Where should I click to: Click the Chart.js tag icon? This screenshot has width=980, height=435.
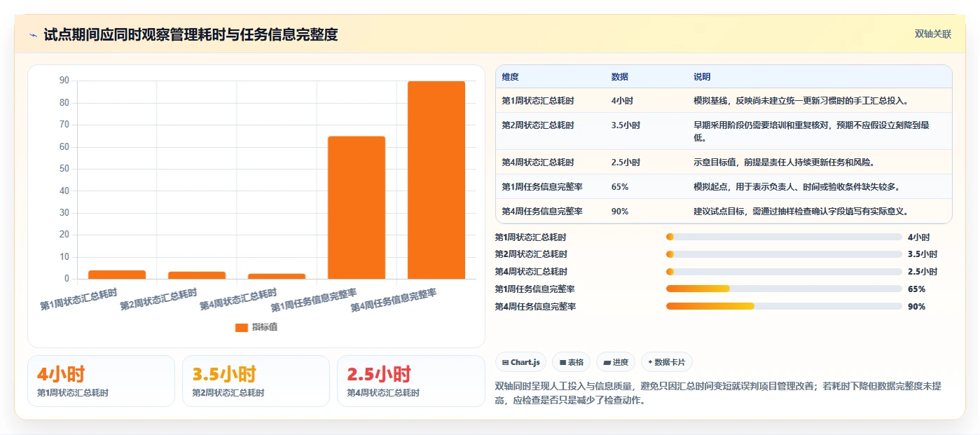505,362
